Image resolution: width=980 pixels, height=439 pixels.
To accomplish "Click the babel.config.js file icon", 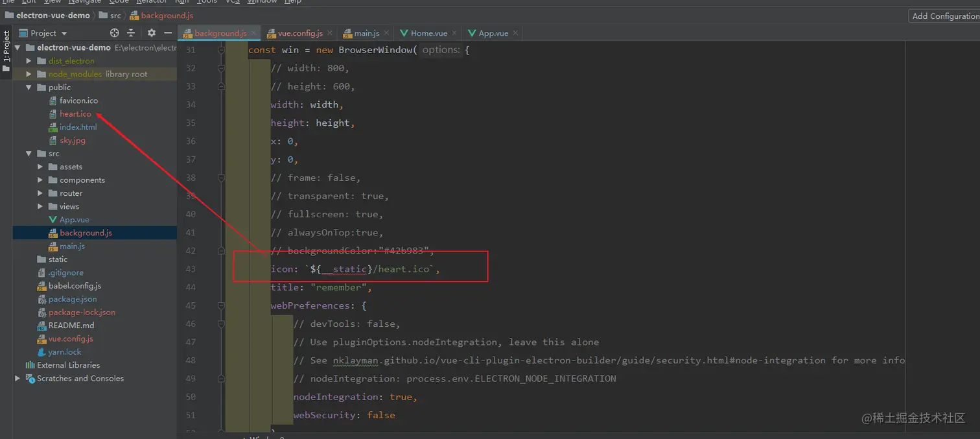I will pyautogui.click(x=42, y=286).
